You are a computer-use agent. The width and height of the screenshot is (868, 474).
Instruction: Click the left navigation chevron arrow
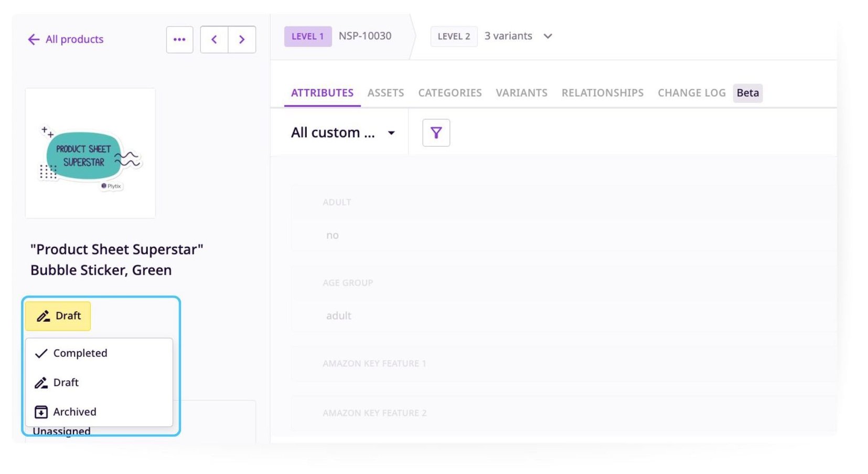(x=215, y=39)
